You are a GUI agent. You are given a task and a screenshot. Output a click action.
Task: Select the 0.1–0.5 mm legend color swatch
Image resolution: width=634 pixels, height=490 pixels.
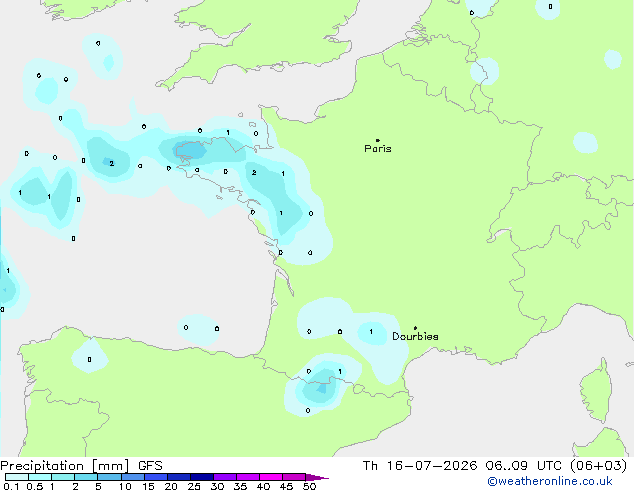[17, 477]
